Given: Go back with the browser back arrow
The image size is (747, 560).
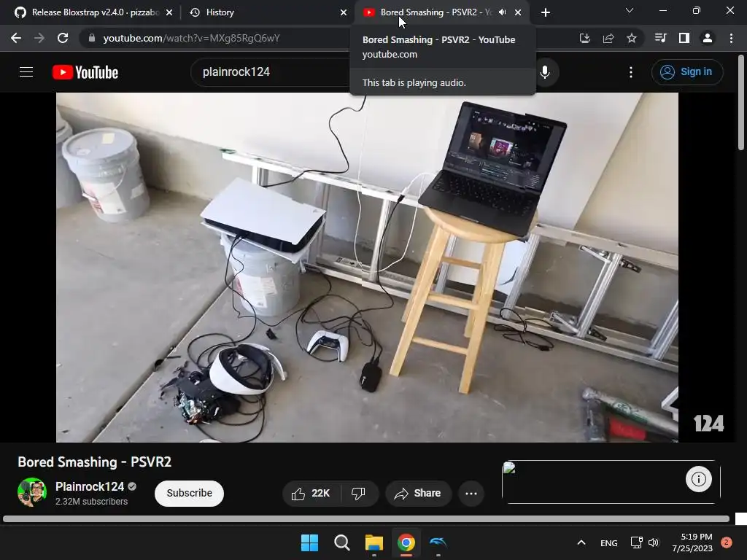Looking at the screenshot, I should [x=16, y=38].
